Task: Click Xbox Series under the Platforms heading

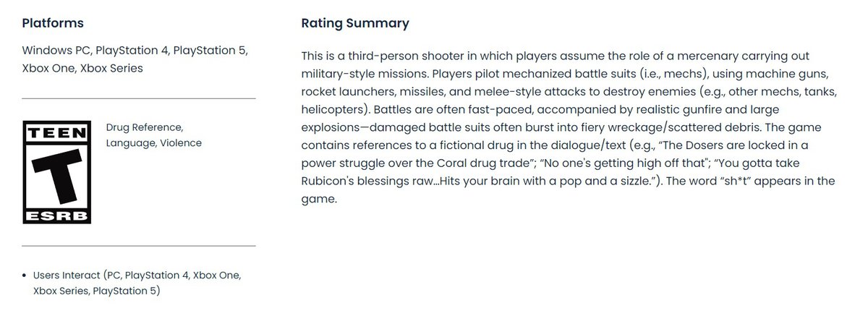Action: pos(111,68)
